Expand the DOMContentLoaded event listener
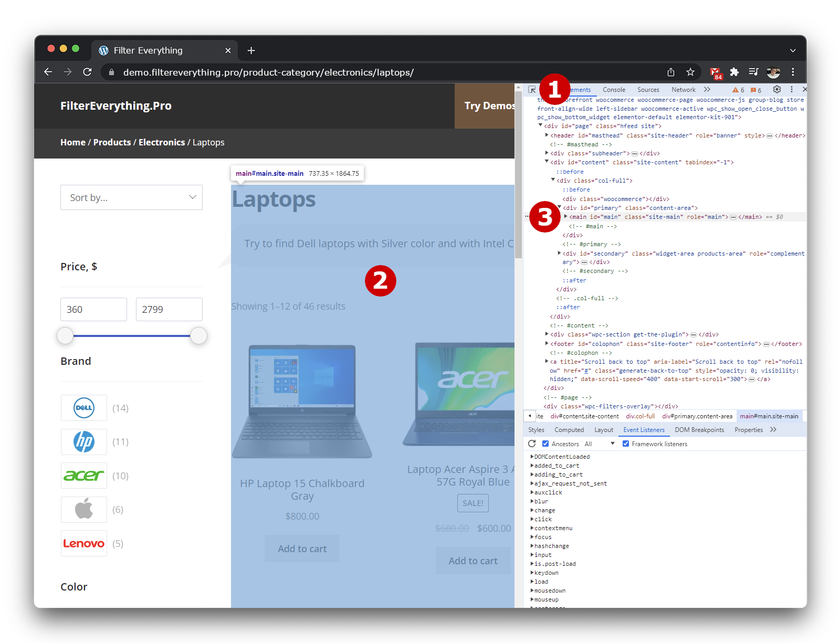The height and width of the screenshot is (643, 840). (532, 457)
